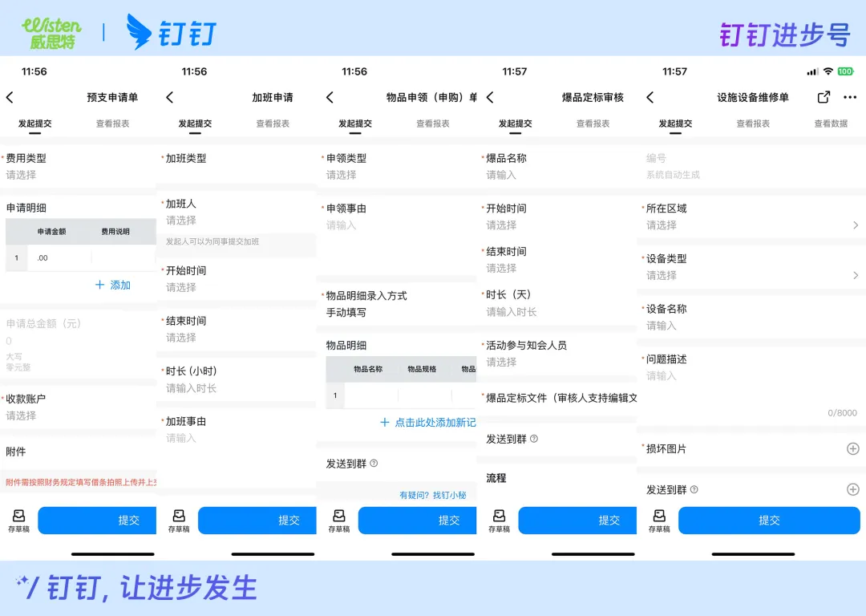Switch to 查看报表 tab in 物品申领
The width and height of the screenshot is (866, 616).
tap(433, 124)
